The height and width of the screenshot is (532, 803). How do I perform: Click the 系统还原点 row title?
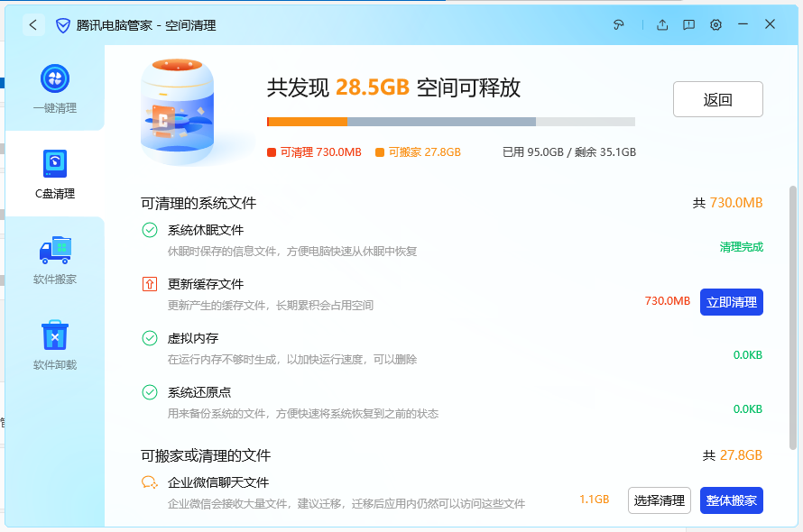click(x=199, y=393)
